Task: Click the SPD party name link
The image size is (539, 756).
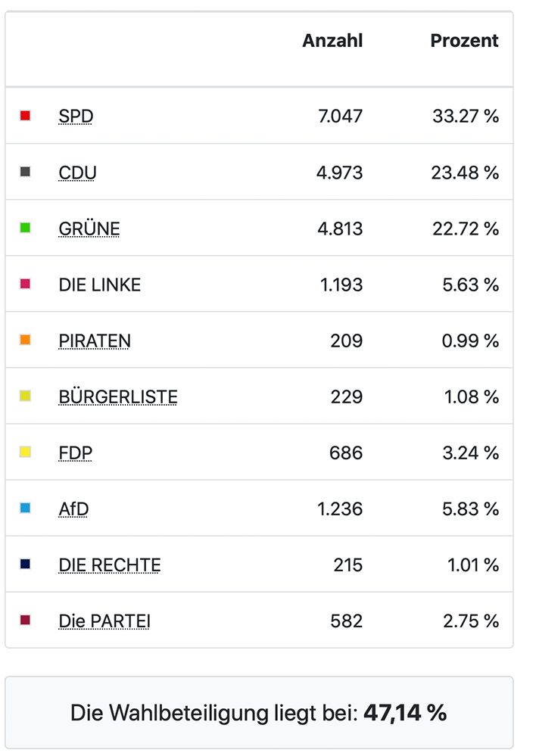Action: [76, 117]
